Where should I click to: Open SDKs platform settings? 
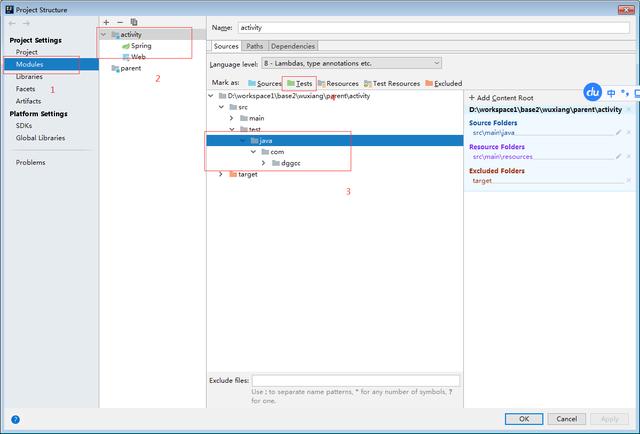tap(24, 126)
